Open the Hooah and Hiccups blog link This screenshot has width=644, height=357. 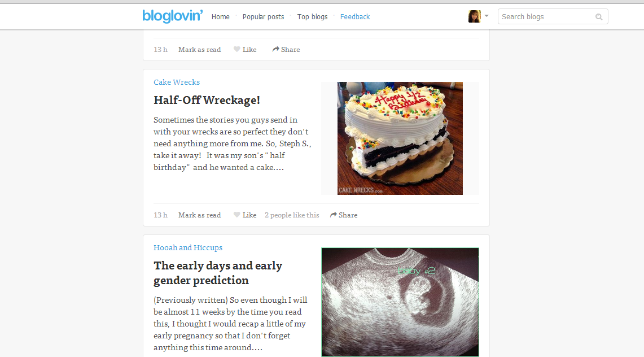point(188,248)
